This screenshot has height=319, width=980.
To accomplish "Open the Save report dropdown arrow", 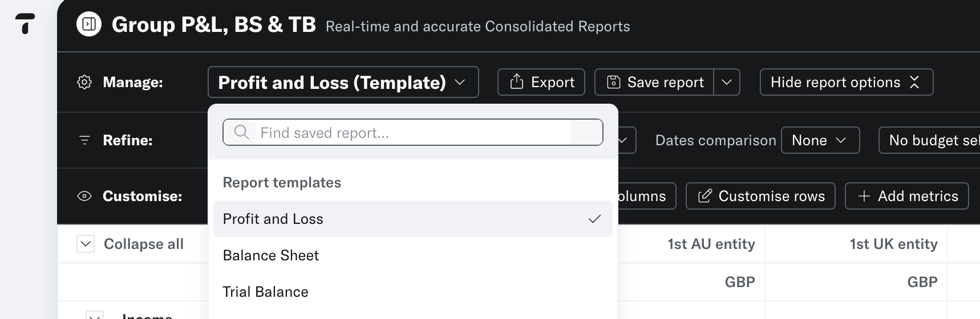I will [x=727, y=83].
